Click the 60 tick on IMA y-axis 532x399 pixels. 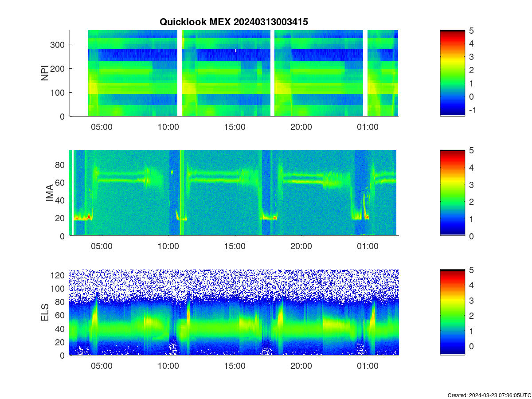coord(60,182)
